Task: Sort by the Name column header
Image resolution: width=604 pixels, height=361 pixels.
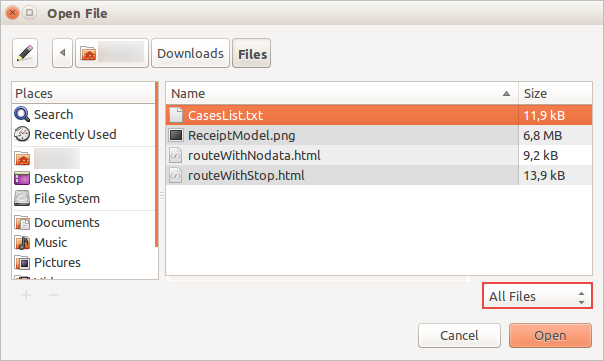Action: [x=342, y=93]
